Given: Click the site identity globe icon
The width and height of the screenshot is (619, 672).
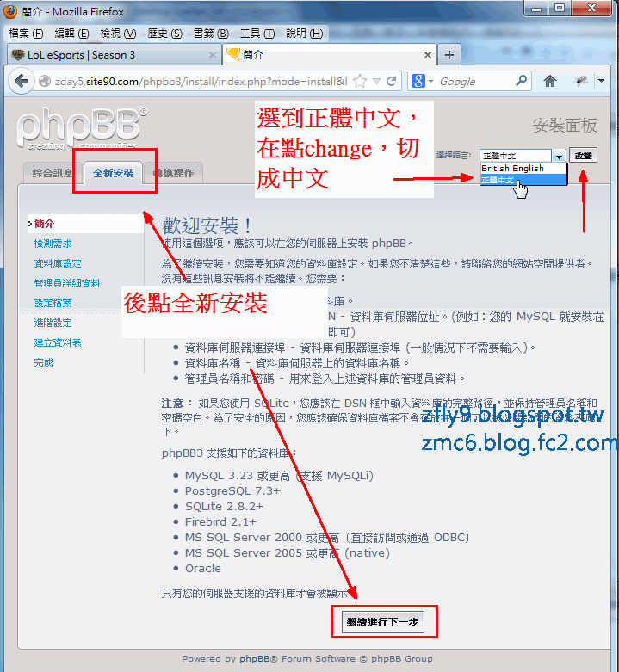Looking at the screenshot, I should coord(44,81).
